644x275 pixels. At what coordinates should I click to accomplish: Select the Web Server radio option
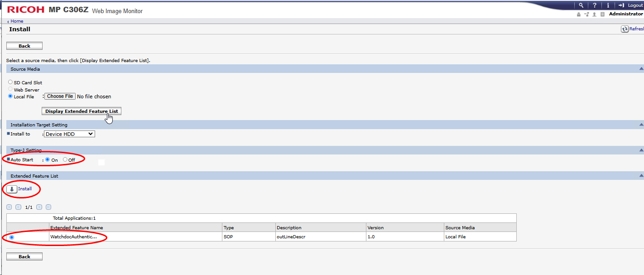coord(10,89)
